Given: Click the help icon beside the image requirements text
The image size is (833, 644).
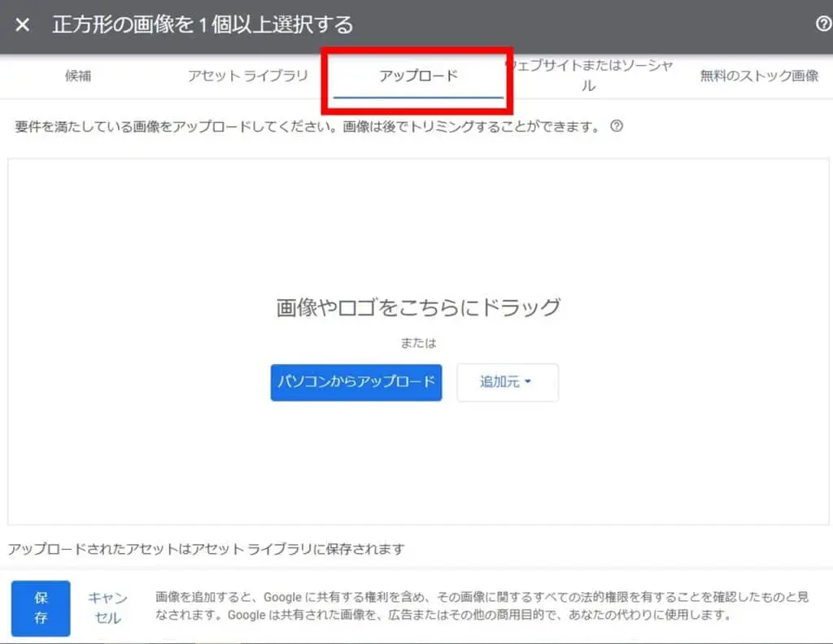Looking at the screenshot, I should click(617, 126).
